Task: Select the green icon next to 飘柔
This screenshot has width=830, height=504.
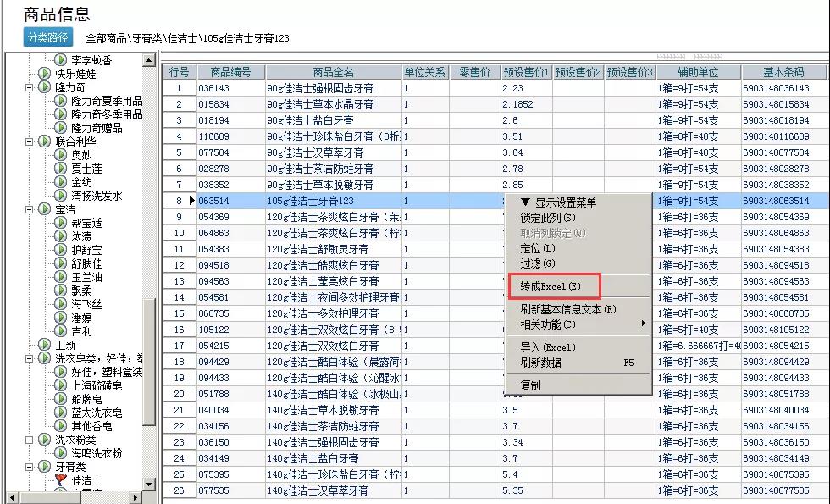Action: click(x=60, y=291)
